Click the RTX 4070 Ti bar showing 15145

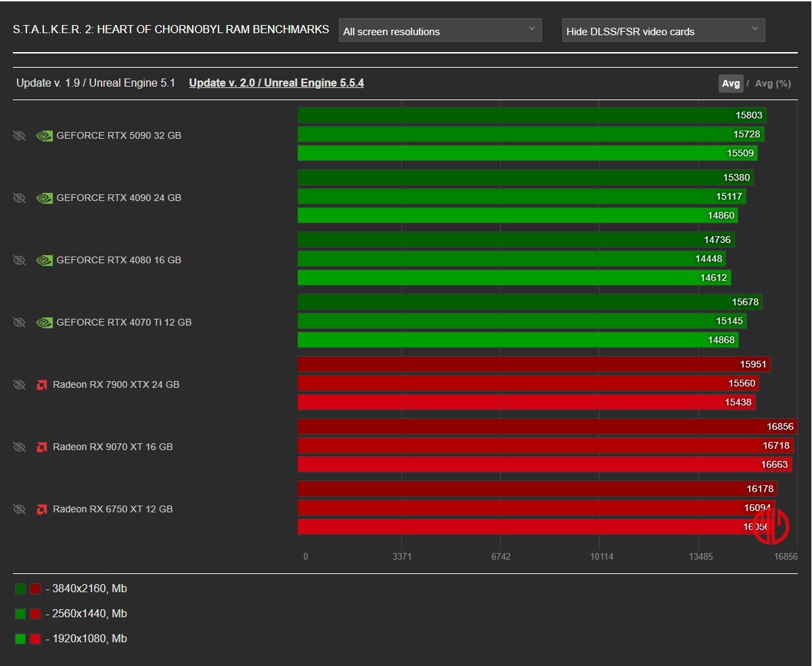coord(522,321)
